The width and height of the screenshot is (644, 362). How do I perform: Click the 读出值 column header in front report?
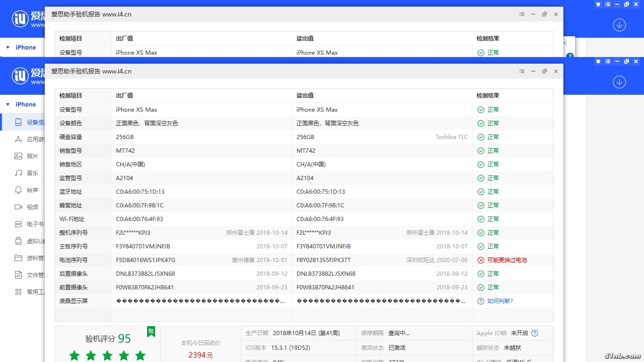coord(305,96)
